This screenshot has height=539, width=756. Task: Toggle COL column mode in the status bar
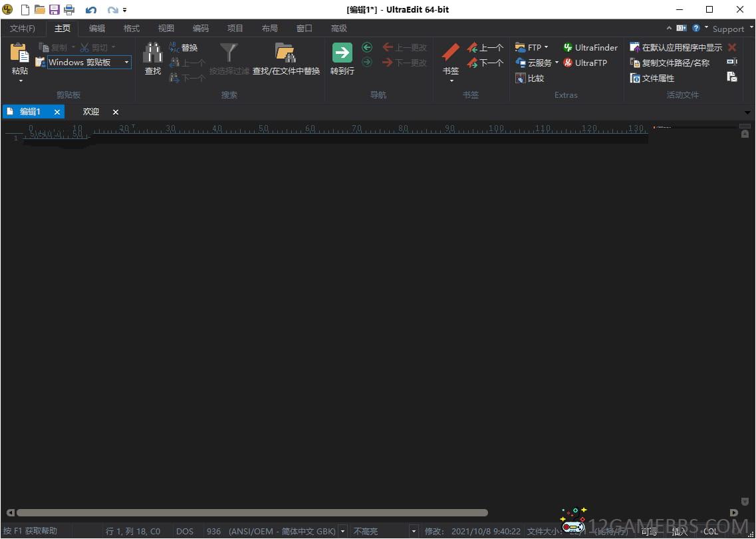pos(711,531)
